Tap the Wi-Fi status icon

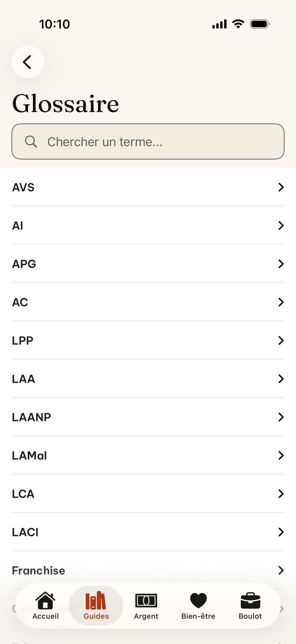238,24
